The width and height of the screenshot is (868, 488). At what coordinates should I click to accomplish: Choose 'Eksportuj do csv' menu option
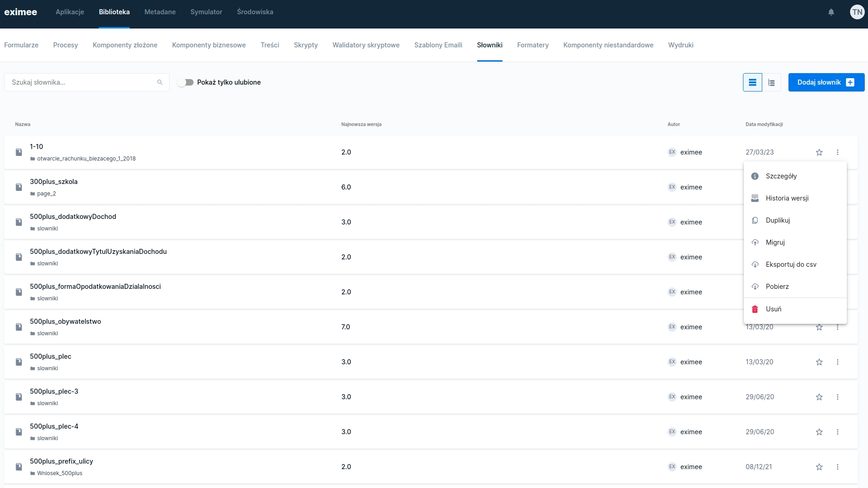(x=791, y=264)
